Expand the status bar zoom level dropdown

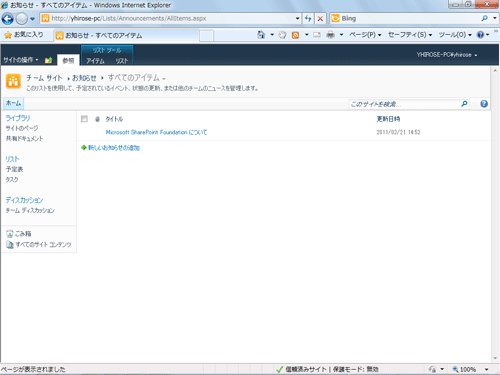pos(486,369)
